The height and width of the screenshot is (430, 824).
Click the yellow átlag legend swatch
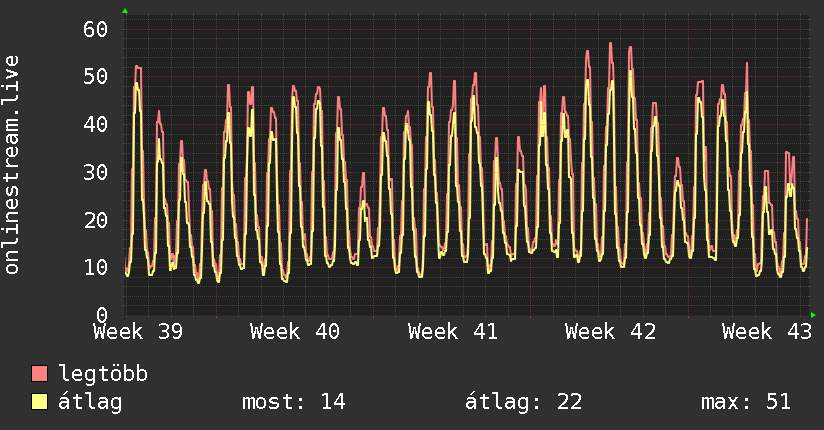pyautogui.click(x=39, y=401)
